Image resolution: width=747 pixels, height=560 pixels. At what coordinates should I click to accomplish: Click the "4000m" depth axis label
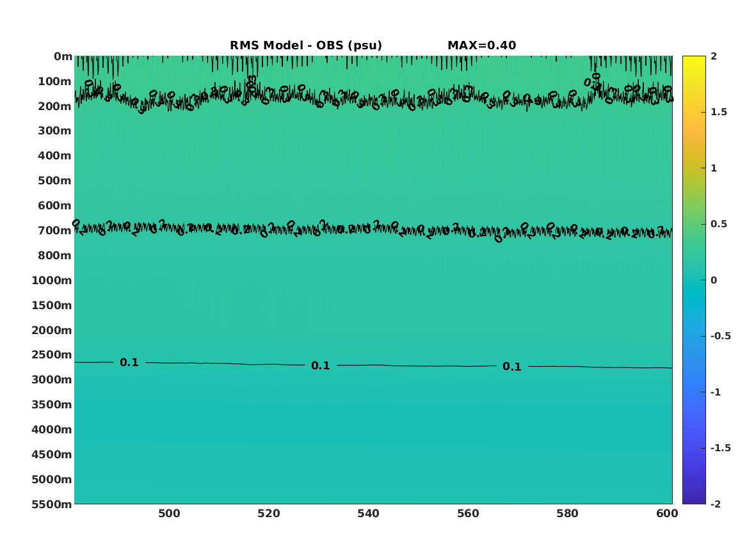click(x=52, y=429)
